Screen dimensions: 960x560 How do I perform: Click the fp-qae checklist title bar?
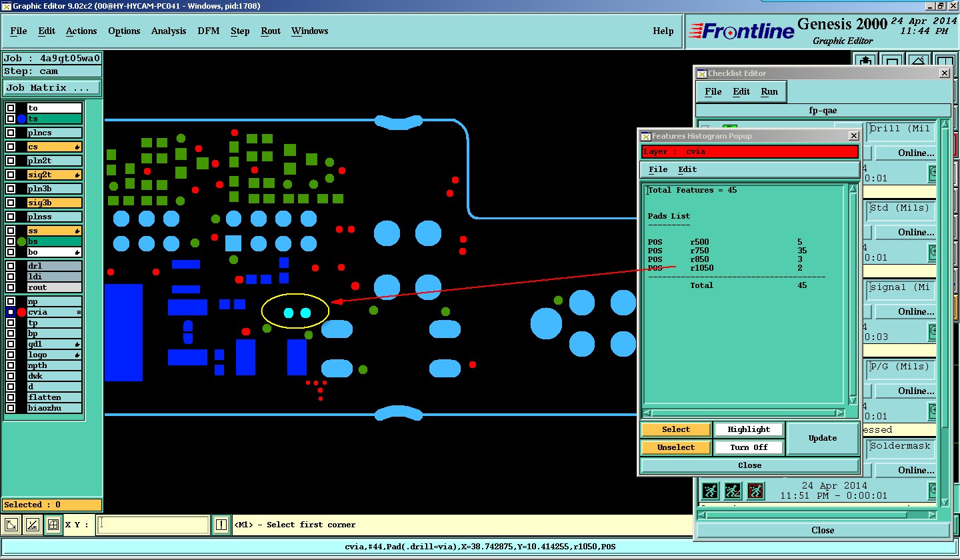tap(823, 111)
